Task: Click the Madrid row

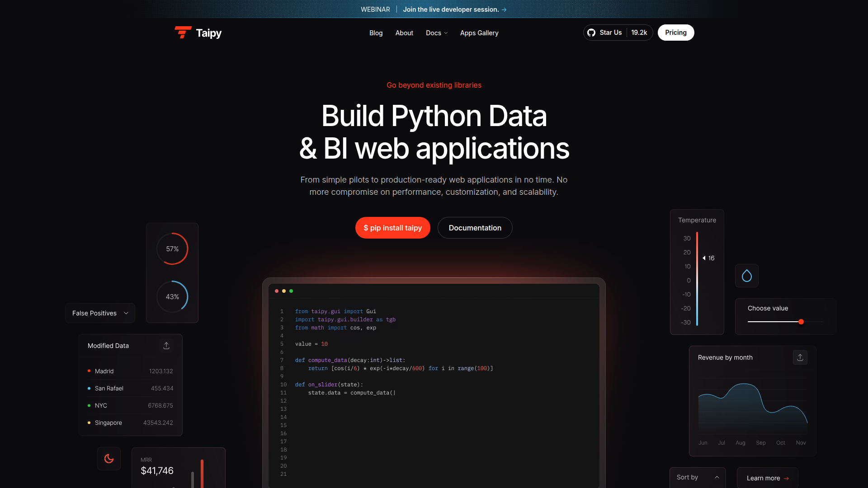Action: 130,371
